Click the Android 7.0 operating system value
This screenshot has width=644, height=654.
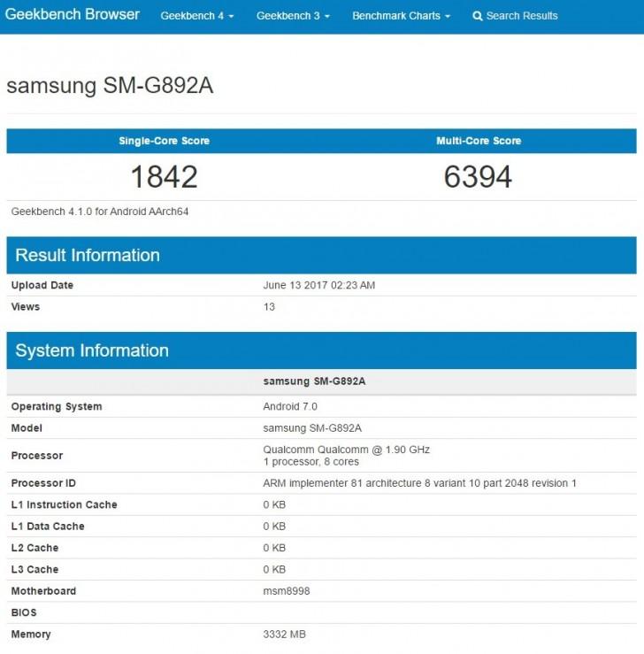pyautogui.click(x=290, y=406)
